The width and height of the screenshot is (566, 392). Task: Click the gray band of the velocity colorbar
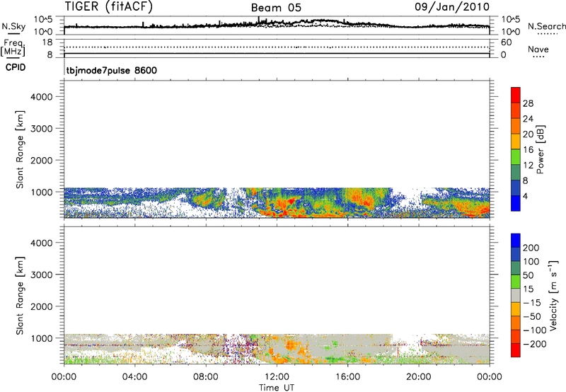516,295
